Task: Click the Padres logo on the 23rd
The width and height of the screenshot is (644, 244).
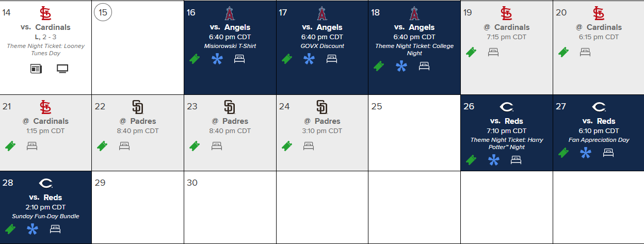Action: coord(230,107)
